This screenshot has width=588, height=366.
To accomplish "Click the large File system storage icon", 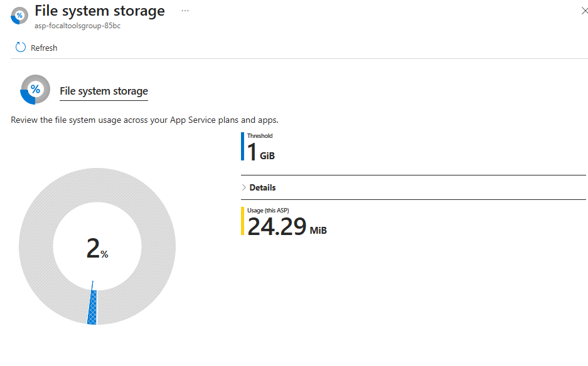I will click(x=35, y=90).
